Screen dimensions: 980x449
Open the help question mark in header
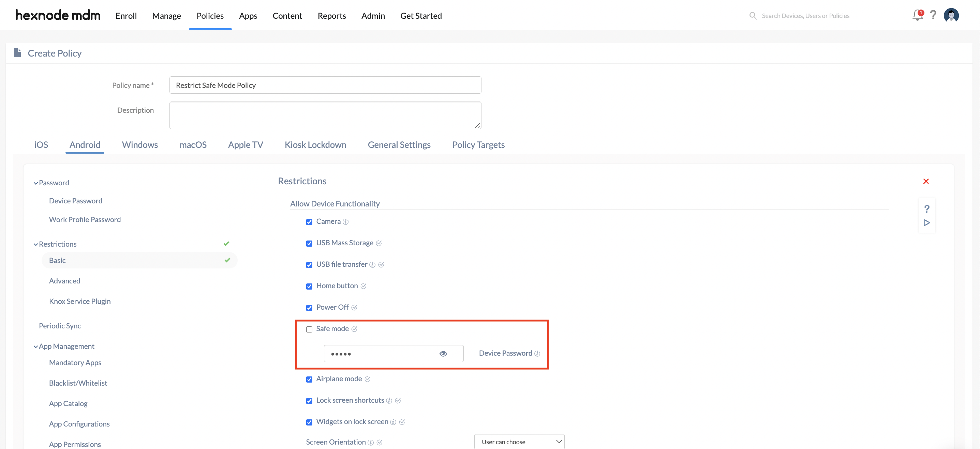click(933, 15)
